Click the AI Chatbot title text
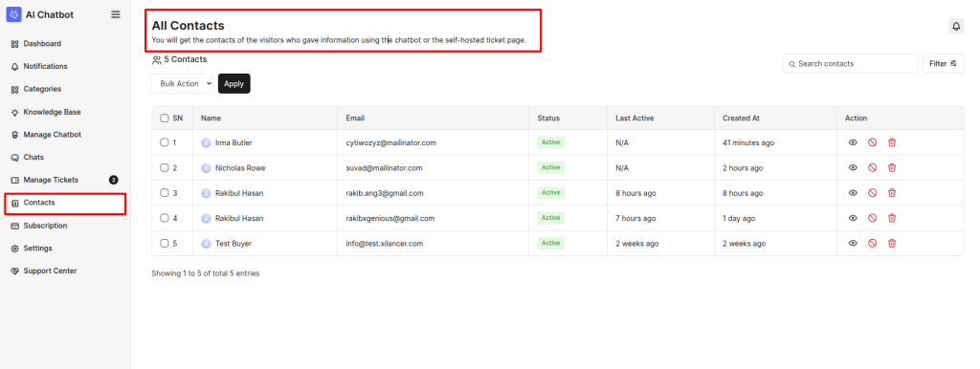 point(50,14)
